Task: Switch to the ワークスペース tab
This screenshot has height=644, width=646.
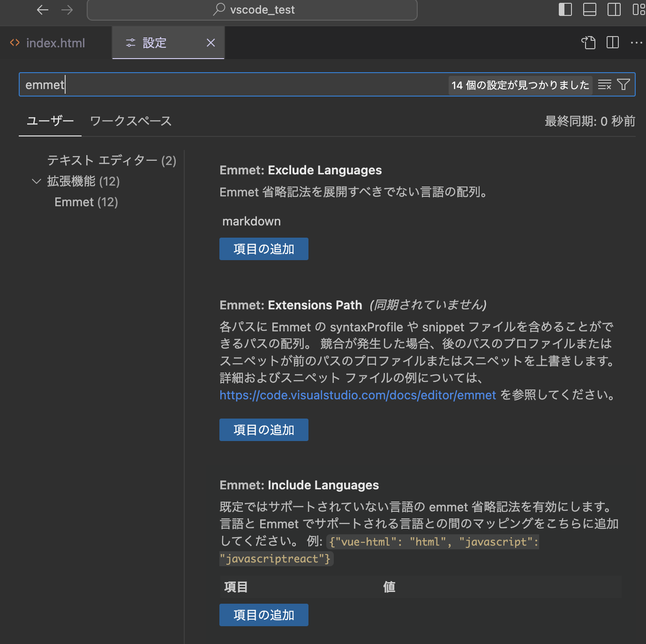Action: (130, 121)
